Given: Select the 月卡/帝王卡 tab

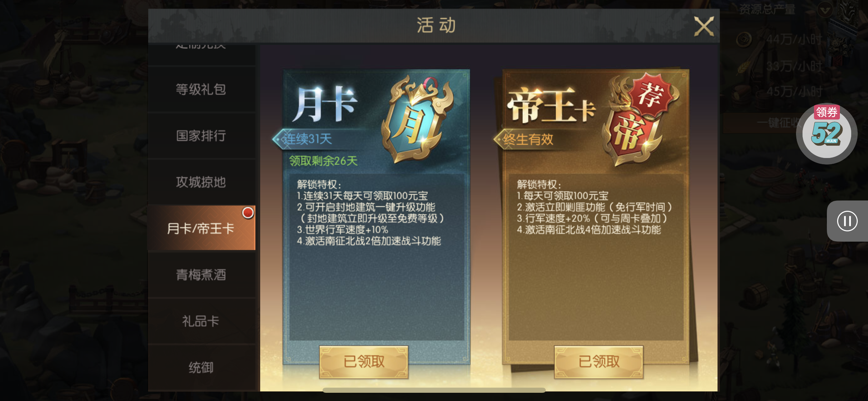Looking at the screenshot, I should pos(202,228).
